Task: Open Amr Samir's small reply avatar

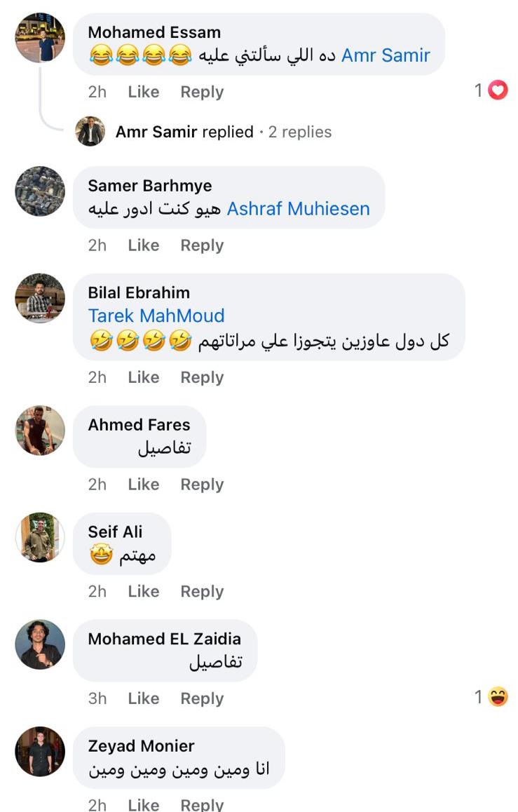Action: point(90,132)
